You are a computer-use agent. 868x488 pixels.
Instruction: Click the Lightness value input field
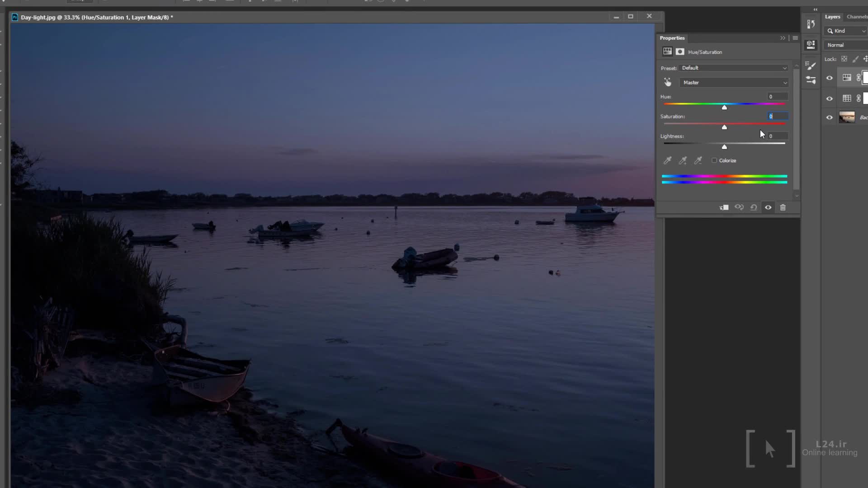pyautogui.click(x=777, y=136)
